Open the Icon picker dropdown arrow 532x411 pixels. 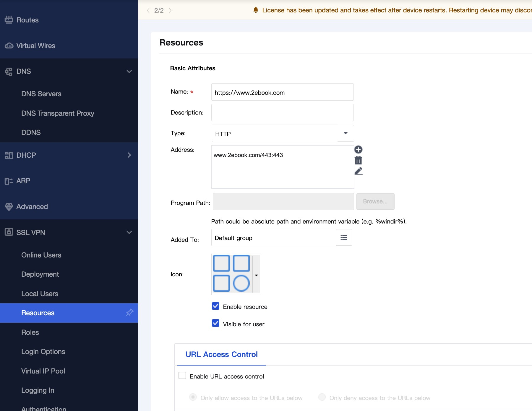point(256,275)
